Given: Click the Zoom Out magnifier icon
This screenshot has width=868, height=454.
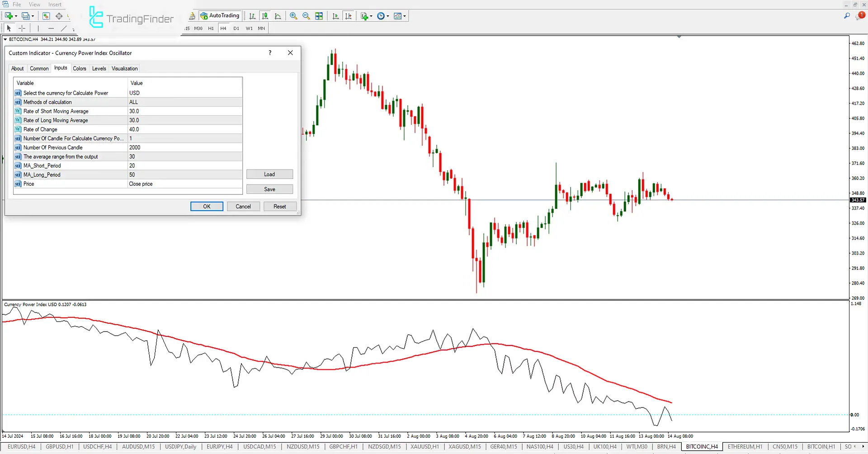Looking at the screenshot, I should point(306,16).
